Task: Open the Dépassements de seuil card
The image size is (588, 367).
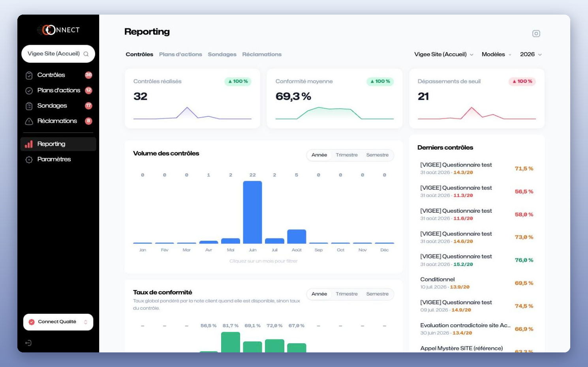Action: [x=477, y=99]
